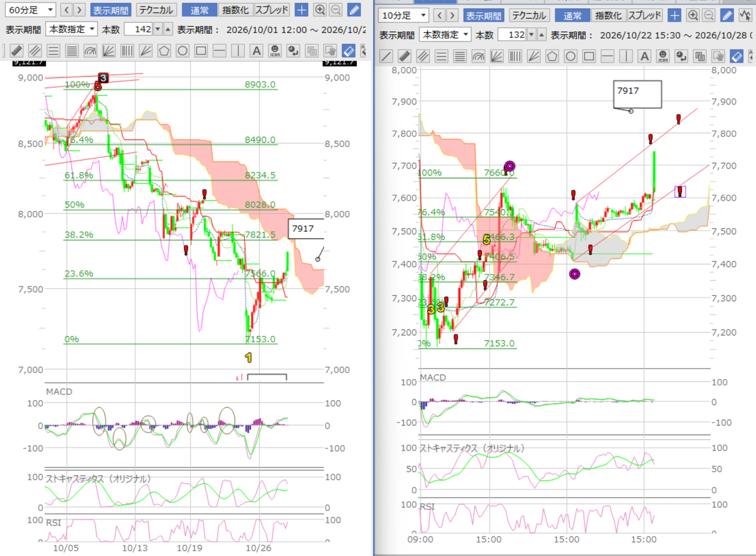Image resolution: width=756 pixels, height=556 pixels.
Task: Go to next period in right chart
Action: [452, 15]
